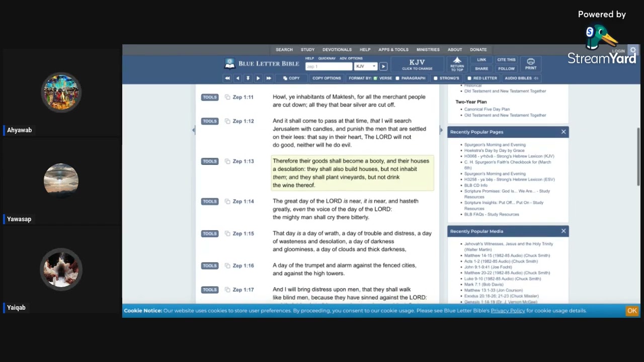Click Ahyawab participant avatar
Image resolution: width=644 pixels, height=362 pixels.
click(x=61, y=93)
